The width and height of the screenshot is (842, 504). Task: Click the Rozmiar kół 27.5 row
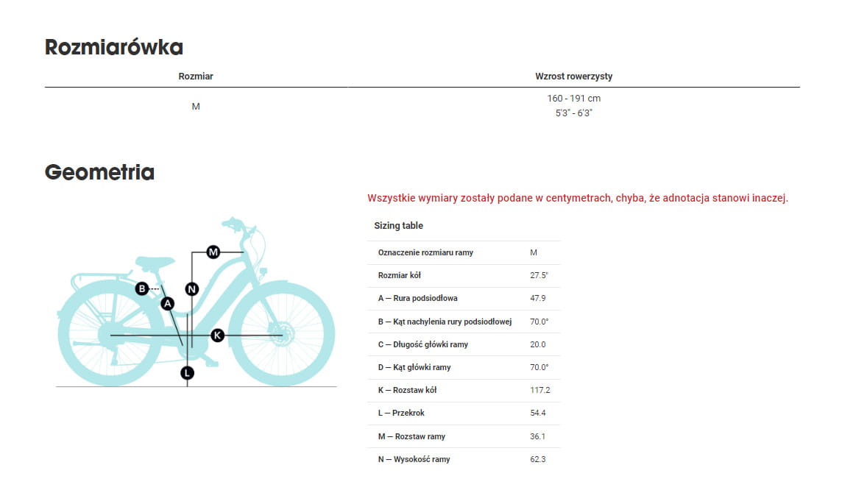point(464,275)
